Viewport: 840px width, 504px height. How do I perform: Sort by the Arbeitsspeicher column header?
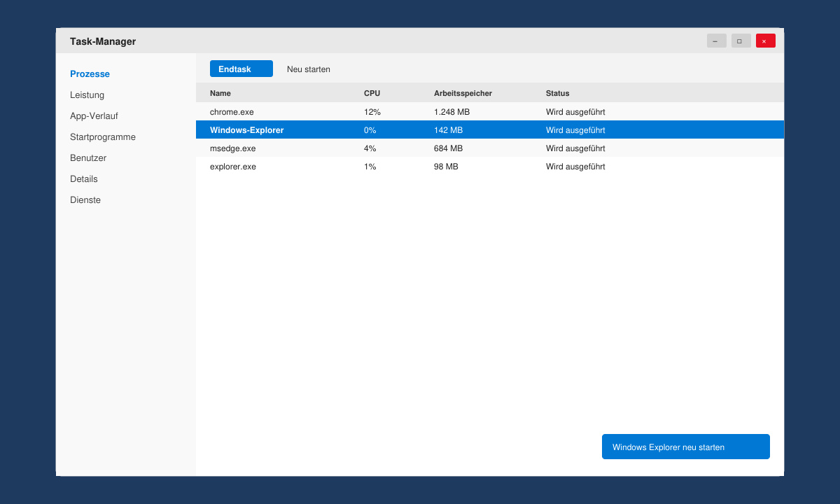click(x=463, y=93)
